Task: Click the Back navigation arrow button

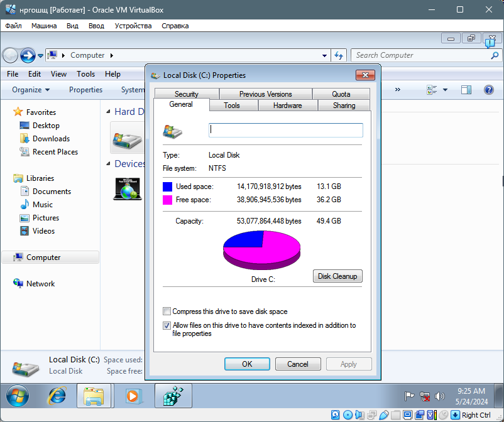Action: (x=10, y=55)
